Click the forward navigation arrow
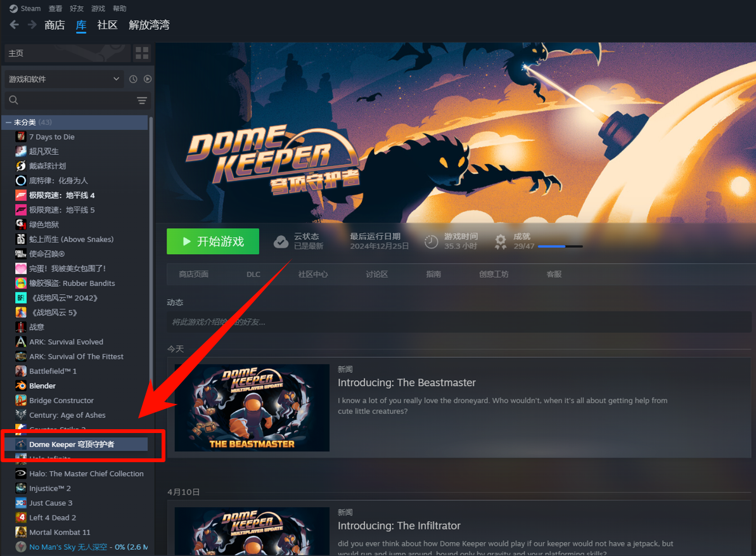This screenshot has width=756, height=556. 32,25
